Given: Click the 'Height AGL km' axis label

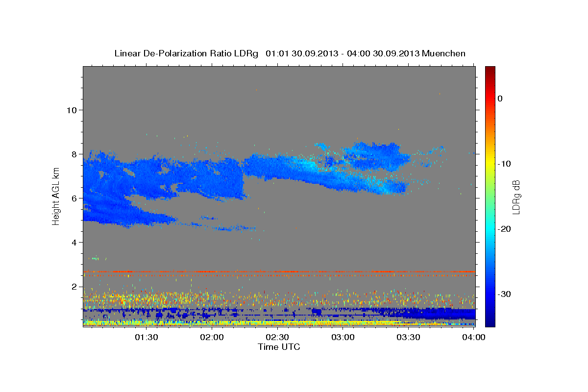Looking at the screenshot, I should click(x=56, y=196).
